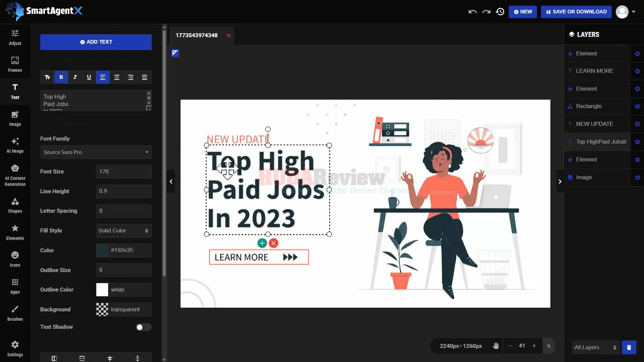This screenshot has width=644, height=362.
Task: Open the history clock icon
Action: [500, 12]
